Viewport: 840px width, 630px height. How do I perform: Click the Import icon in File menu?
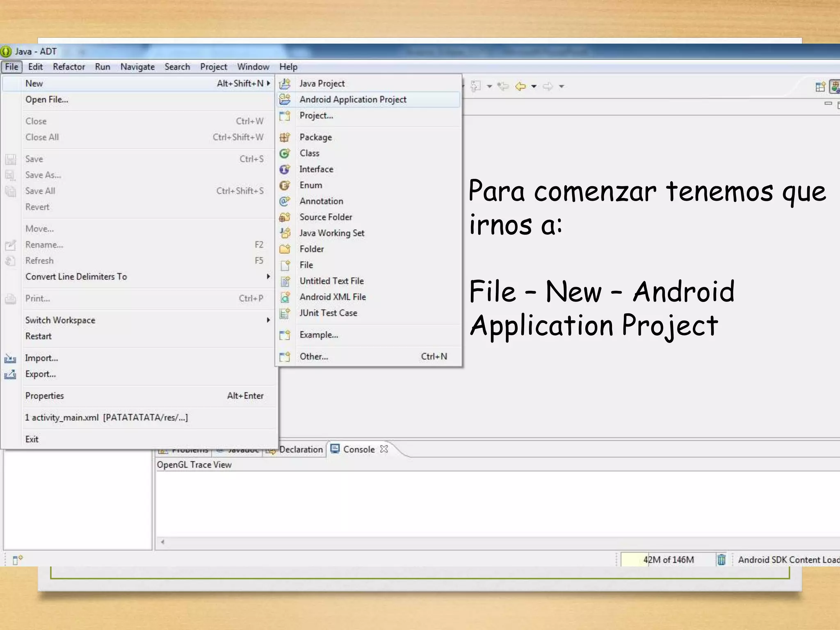[10, 358]
